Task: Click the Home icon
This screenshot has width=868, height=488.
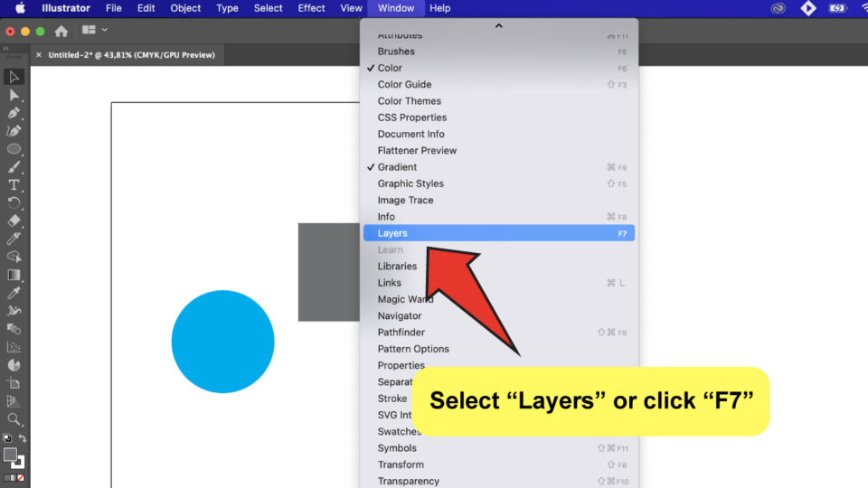Action: click(61, 31)
